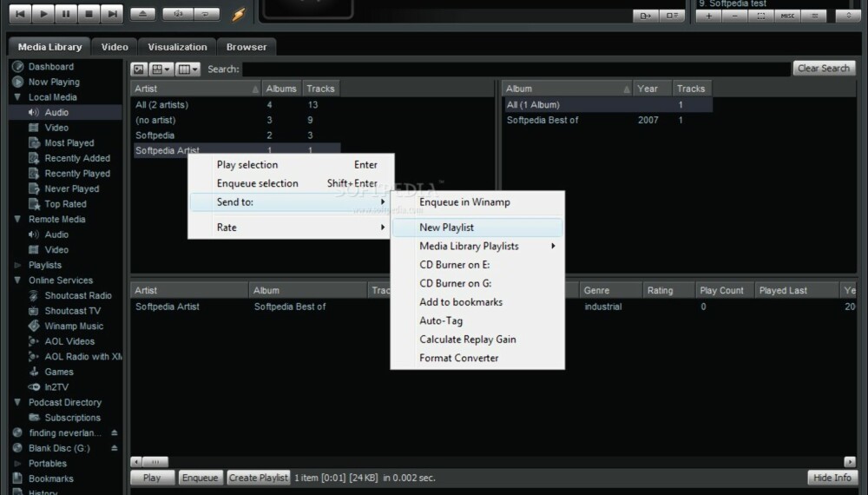The image size is (868, 495).
Task: Switch to the Media Library tab
Action: (x=49, y=47)
